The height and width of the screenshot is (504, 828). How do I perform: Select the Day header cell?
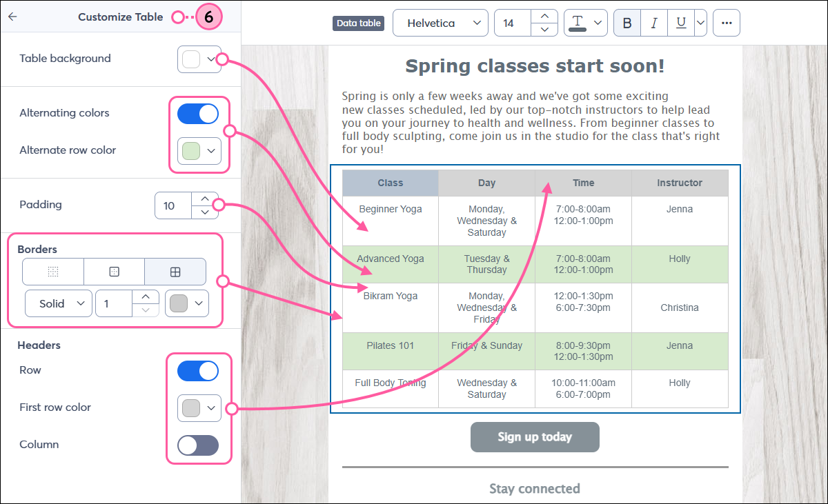pyautogui.click(x=486, y=183)
